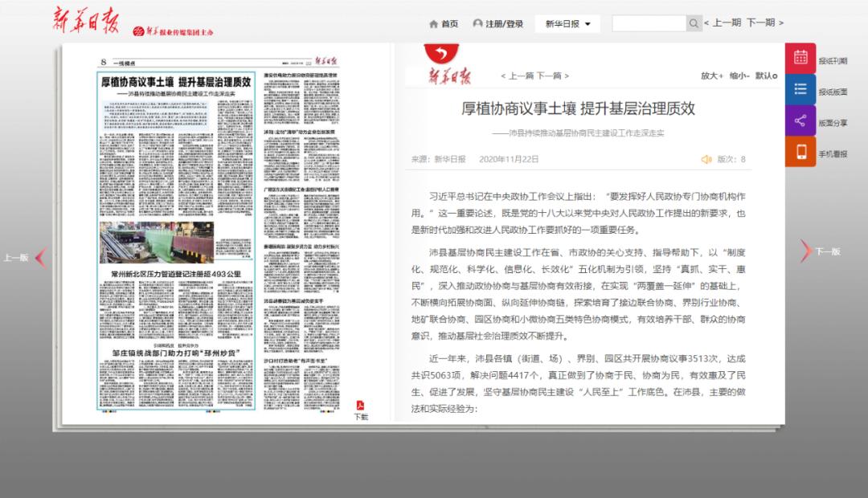
Task: Open the 报纸版面 list icon
Action: [800, 89]
